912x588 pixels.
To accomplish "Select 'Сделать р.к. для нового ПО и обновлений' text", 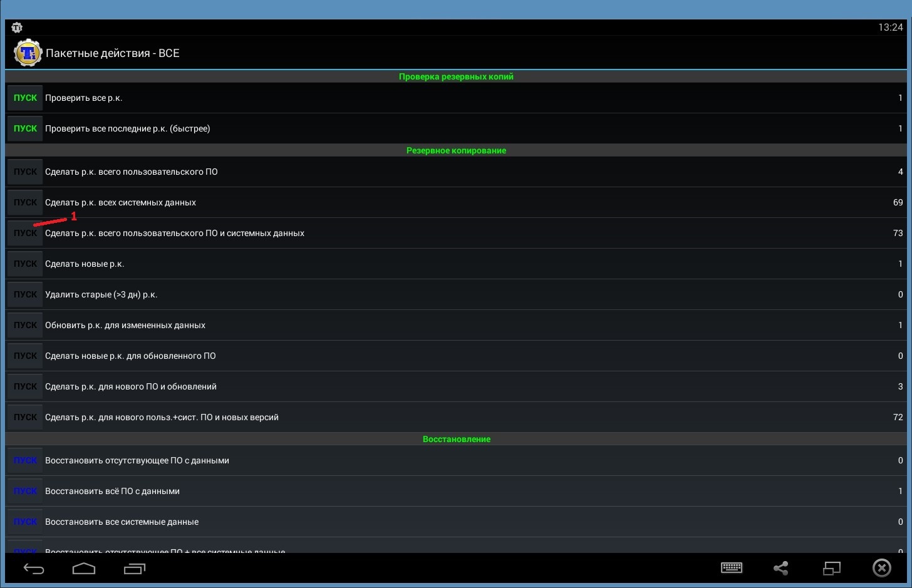I will (x=131, y=386).
